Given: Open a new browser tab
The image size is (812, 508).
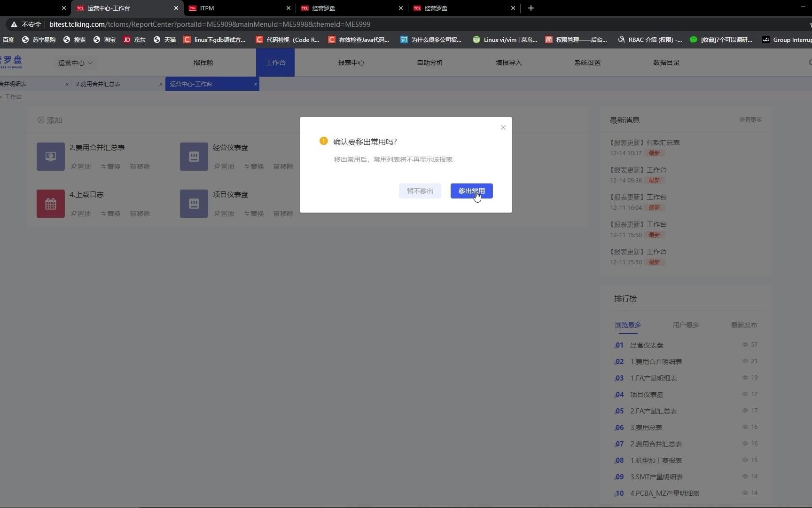Looking at the screenshot, I should pos(531,8).
